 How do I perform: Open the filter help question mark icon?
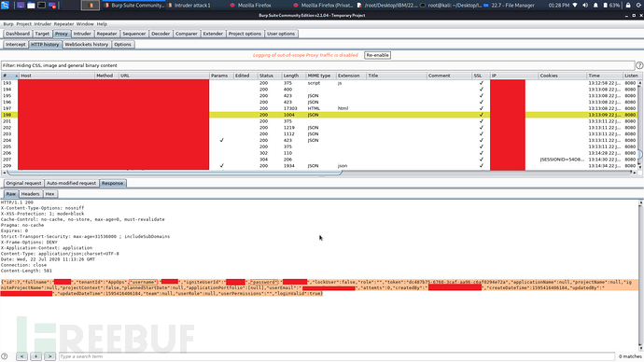[x=639, y=65]
